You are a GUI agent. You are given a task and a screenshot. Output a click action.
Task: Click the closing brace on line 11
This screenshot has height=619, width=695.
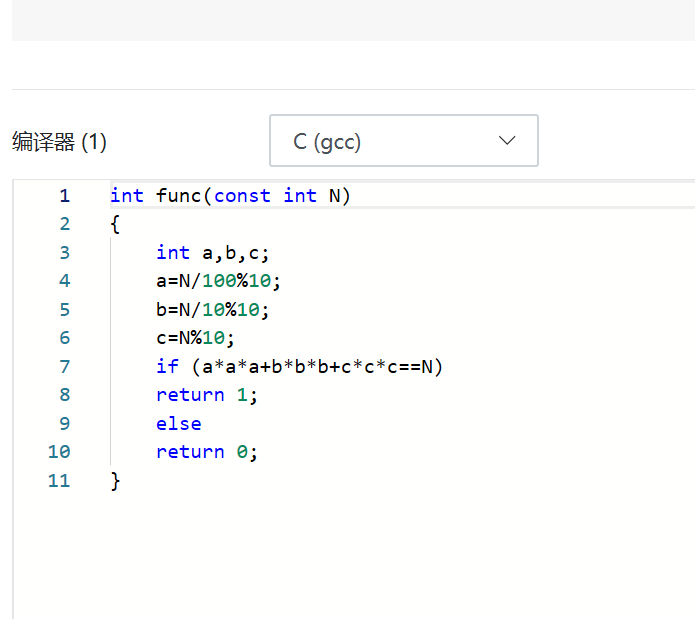[x=115, y=481]
